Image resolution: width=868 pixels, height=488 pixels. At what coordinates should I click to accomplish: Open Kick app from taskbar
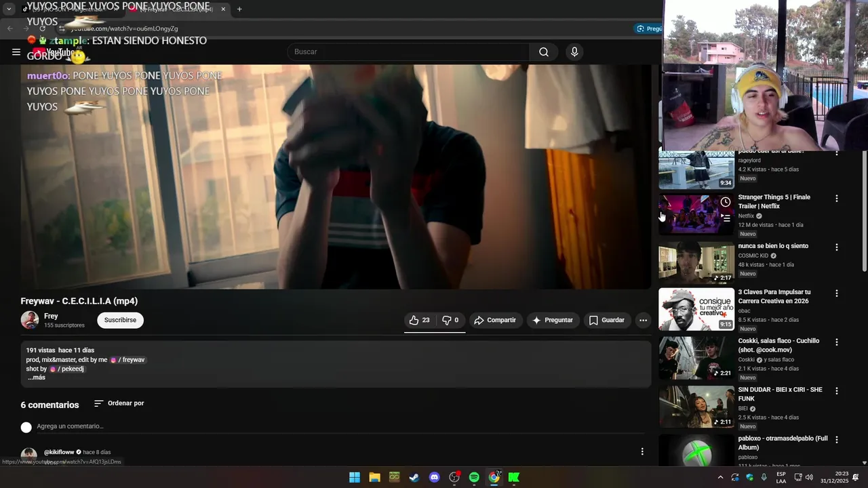click(x=514, y=477)
